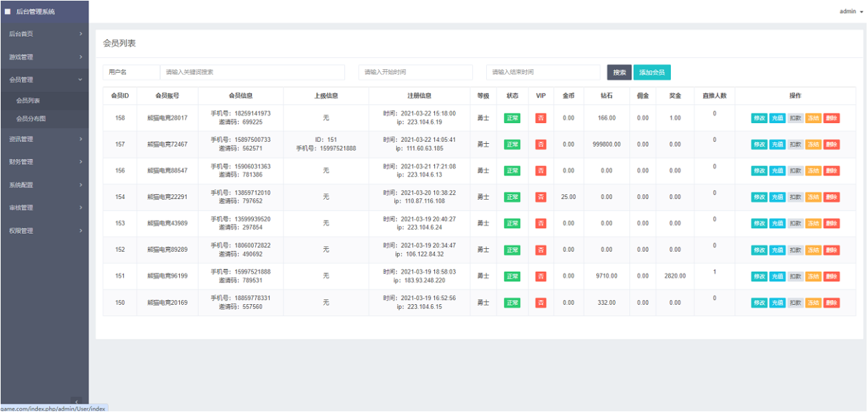Click 充值 for member 157
868x412 pixels.
tap(777, 144)
